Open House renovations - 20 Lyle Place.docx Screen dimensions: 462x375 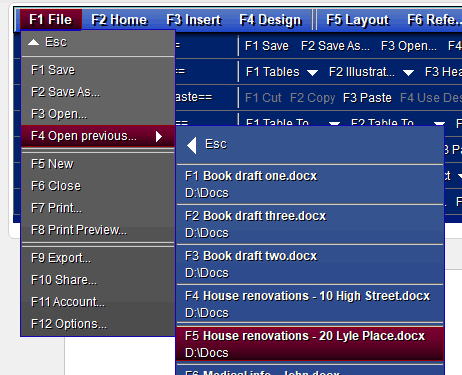coord(310,344)
